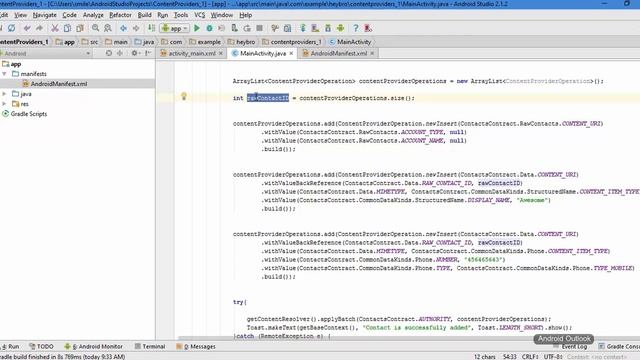Open the TODO tool window
This screenshot has width=640, height=360.
42,347
